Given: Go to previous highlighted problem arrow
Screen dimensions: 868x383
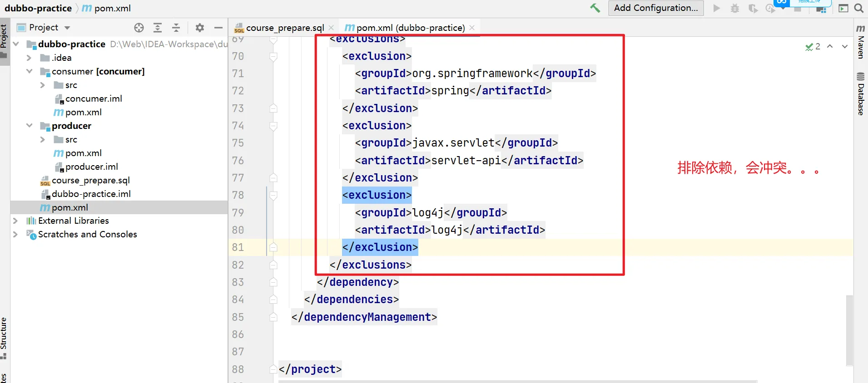Looking at the screenshot, I should [x=830, y=46].
